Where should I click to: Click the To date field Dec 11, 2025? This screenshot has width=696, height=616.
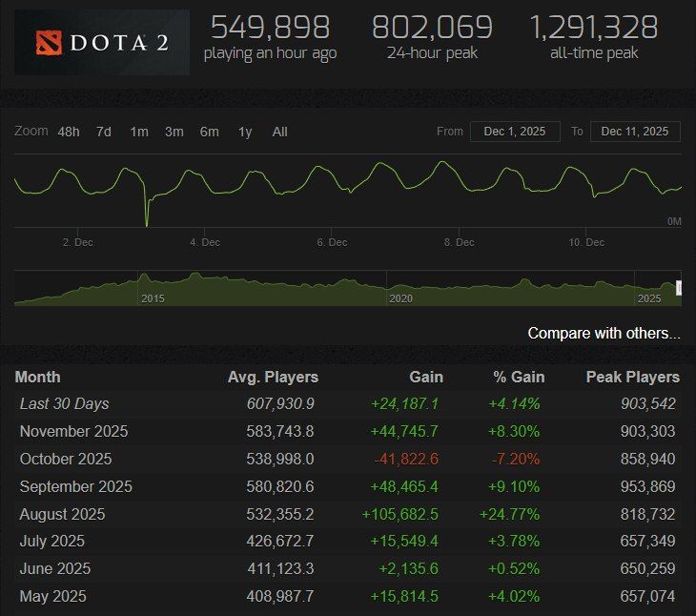click(x=635, y=132)
